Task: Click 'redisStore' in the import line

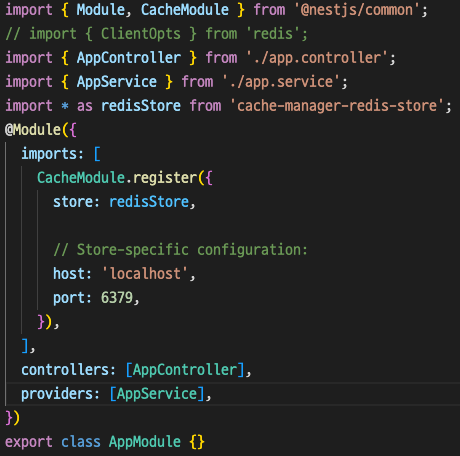Action: (141, 106)
